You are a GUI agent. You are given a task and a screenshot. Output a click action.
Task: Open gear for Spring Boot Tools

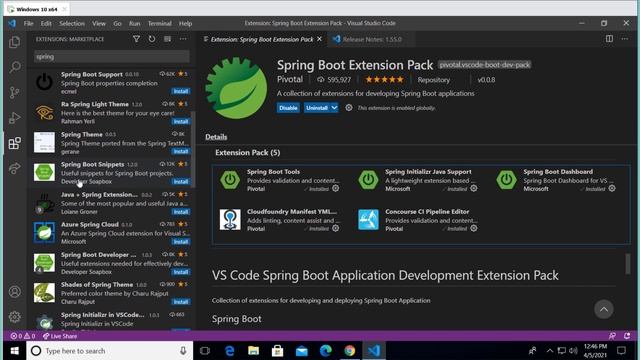pos(336,189)
